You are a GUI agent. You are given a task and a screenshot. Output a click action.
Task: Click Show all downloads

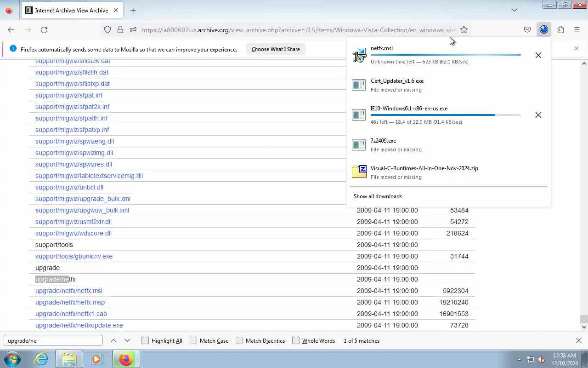[378, 196]
